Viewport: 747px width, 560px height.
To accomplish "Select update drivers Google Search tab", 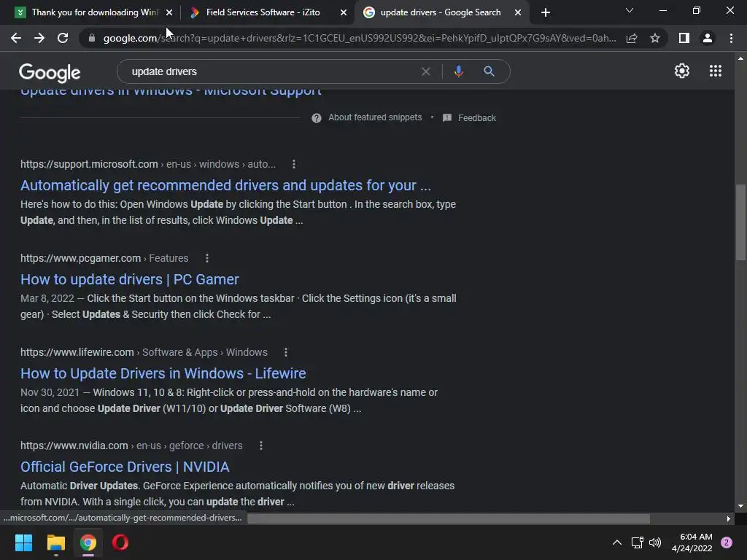I will pyautogui.click(x=441, y=12).
